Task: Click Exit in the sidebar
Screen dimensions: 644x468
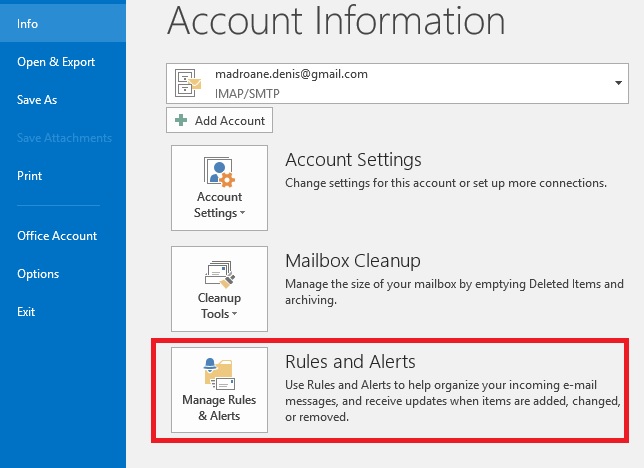Action: [26, 312]
